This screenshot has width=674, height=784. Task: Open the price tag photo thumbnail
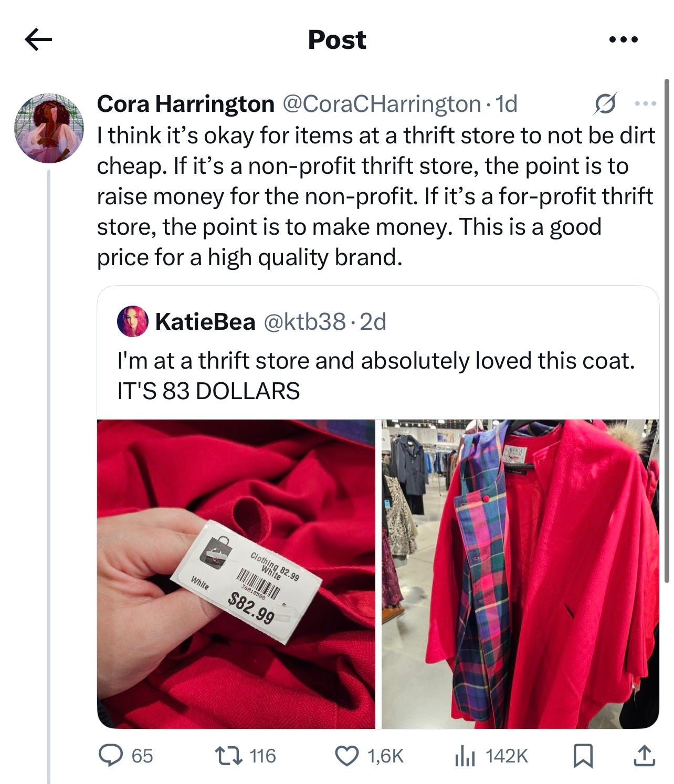236,574
